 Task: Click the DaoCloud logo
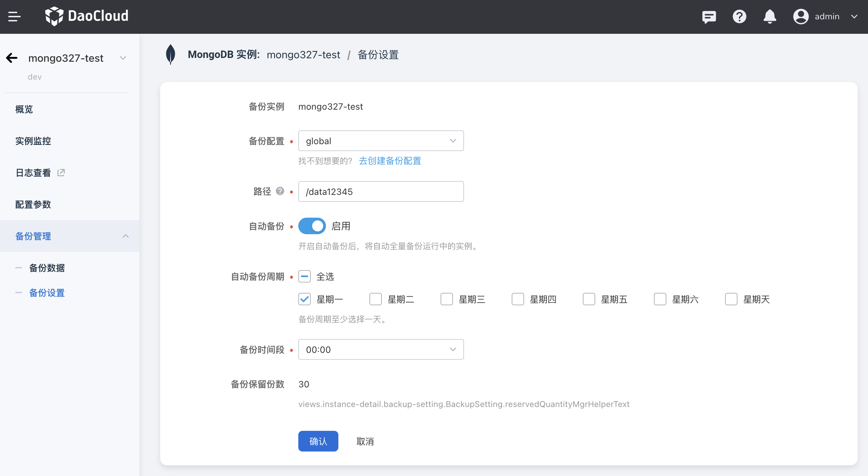pos(87,16)
